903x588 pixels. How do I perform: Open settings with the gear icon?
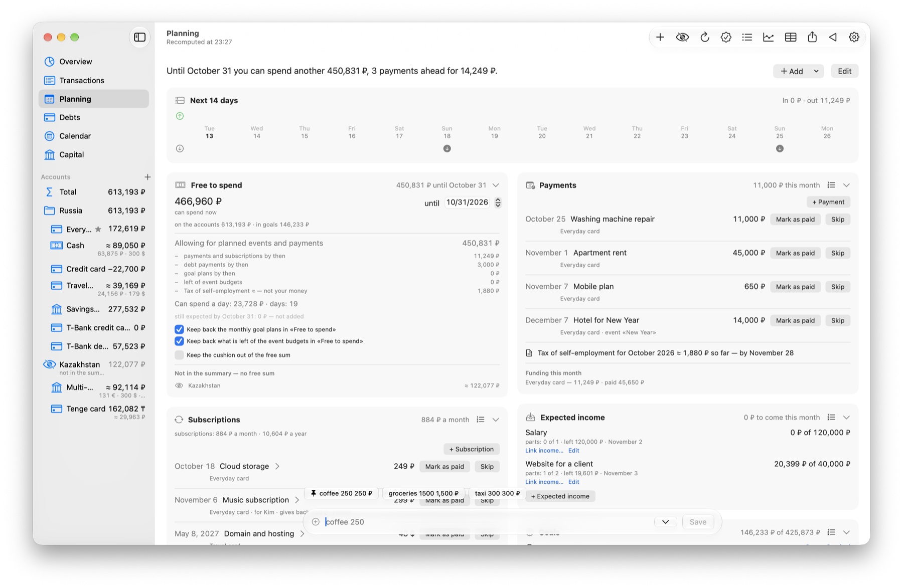coord(854,37)
